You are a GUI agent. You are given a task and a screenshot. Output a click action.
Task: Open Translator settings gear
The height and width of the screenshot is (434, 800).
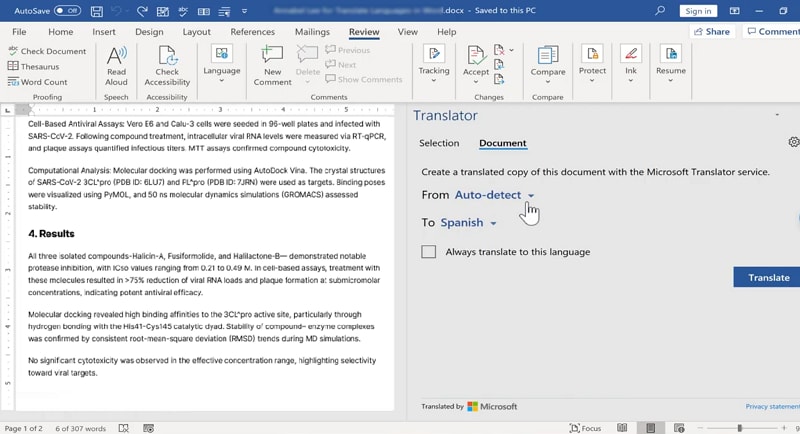pos(793,142)
